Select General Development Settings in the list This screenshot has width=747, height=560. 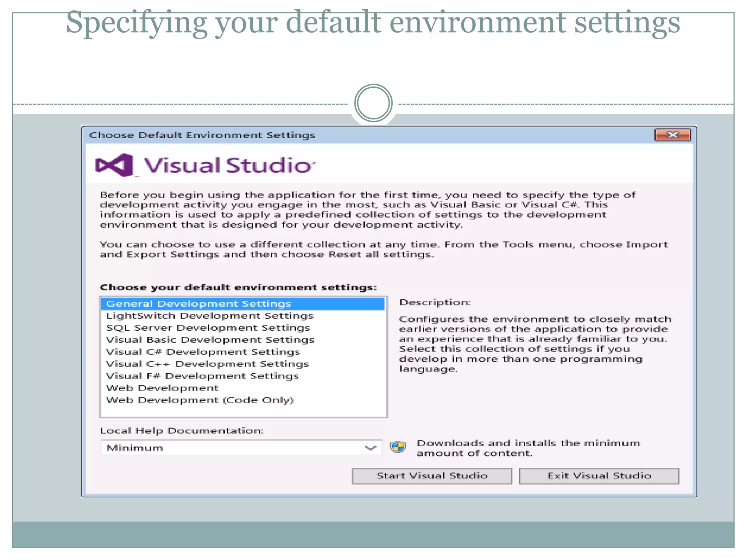[243, 304]
